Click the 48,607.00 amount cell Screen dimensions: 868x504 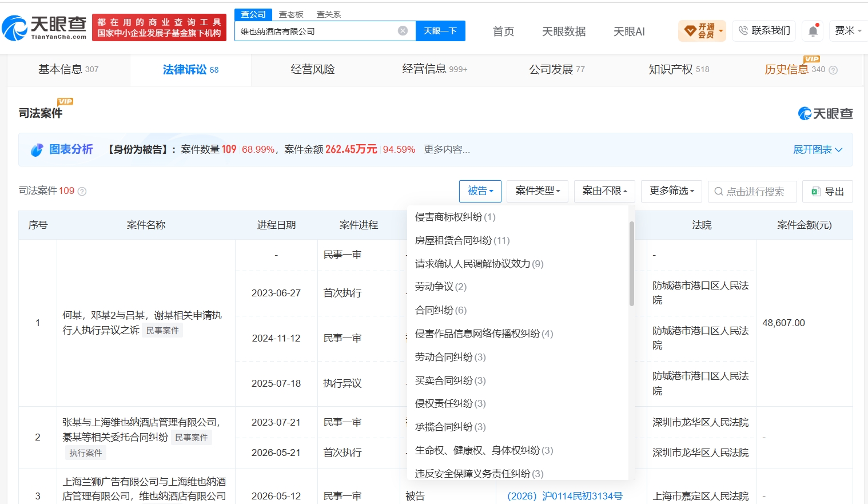(783, 323)
